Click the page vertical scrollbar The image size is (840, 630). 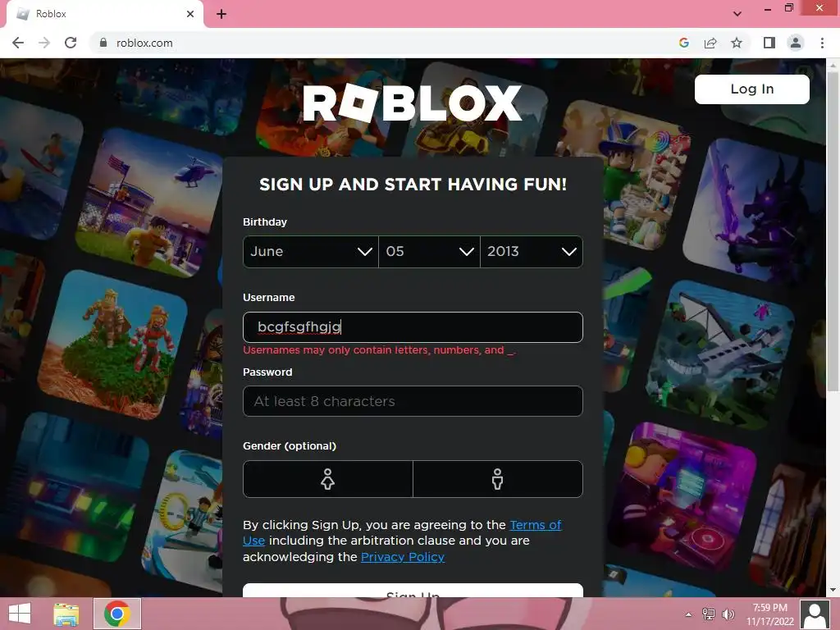[x=833, y=231]
